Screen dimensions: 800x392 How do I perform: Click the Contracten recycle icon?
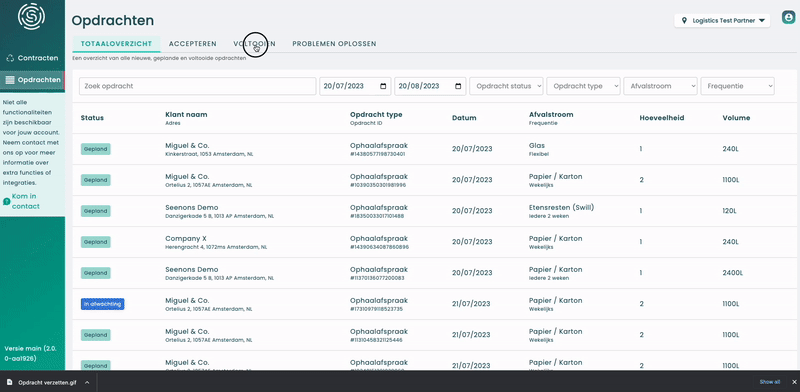click(x=10, y=58)
